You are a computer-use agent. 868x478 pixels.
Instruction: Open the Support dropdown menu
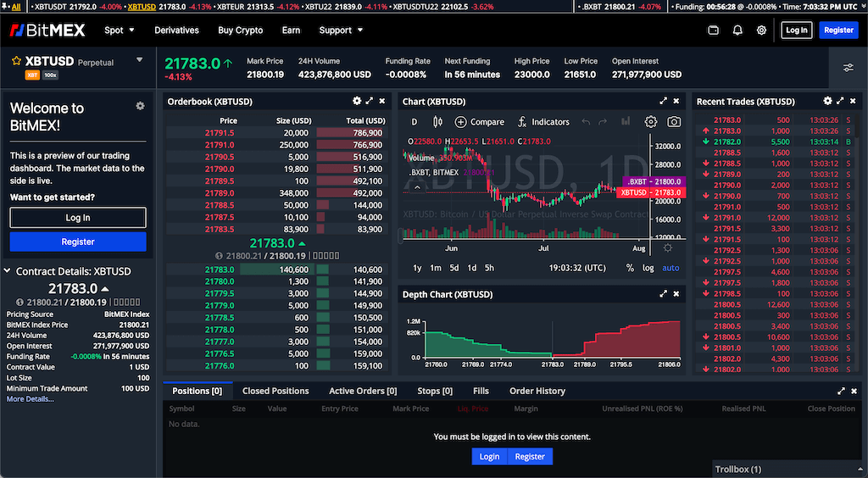pos(341,31)
